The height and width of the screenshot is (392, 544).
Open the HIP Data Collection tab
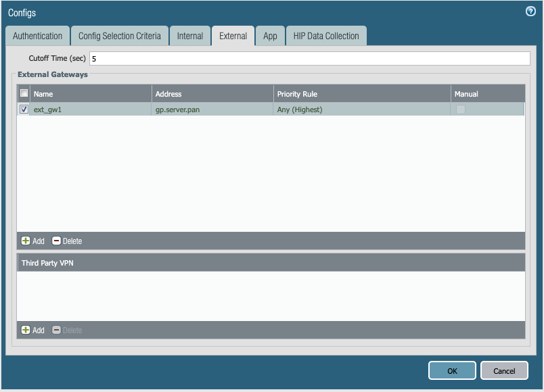326,36
